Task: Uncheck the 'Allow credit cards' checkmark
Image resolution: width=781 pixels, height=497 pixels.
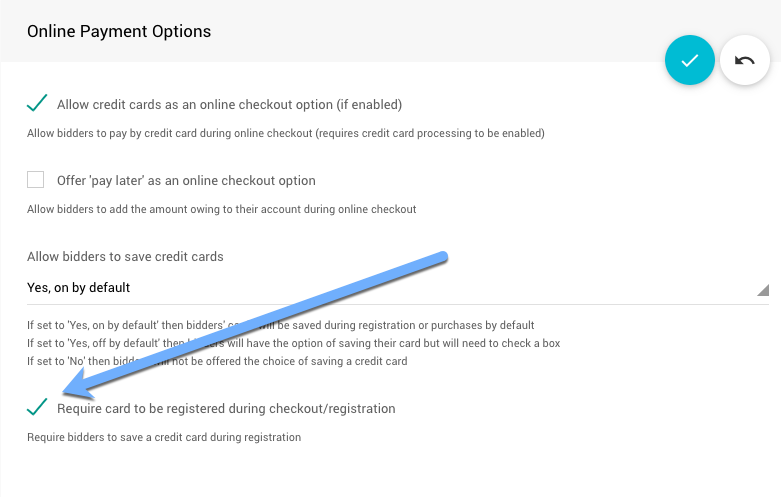Action: point(37,103)
